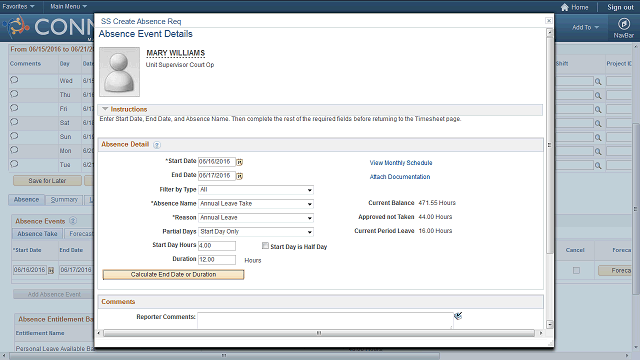Click the dialog's horizontal scrollbar thumb
640x360 pixels.
[x=319, y=333]
